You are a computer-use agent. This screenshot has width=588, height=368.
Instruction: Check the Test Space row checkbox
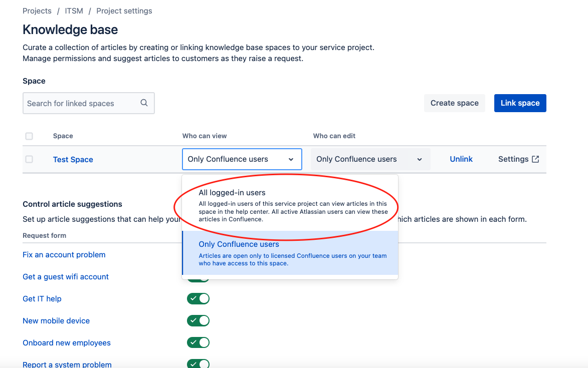point(29,159)
